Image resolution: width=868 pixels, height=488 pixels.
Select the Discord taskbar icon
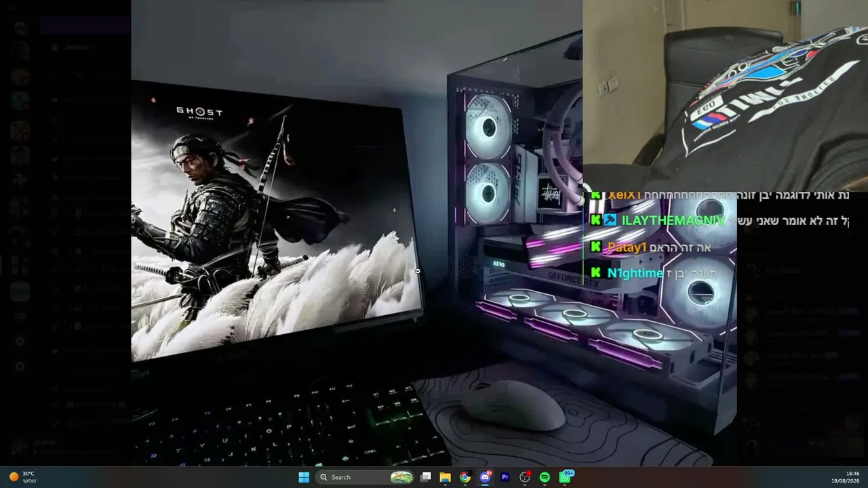(x=485, y=477)
